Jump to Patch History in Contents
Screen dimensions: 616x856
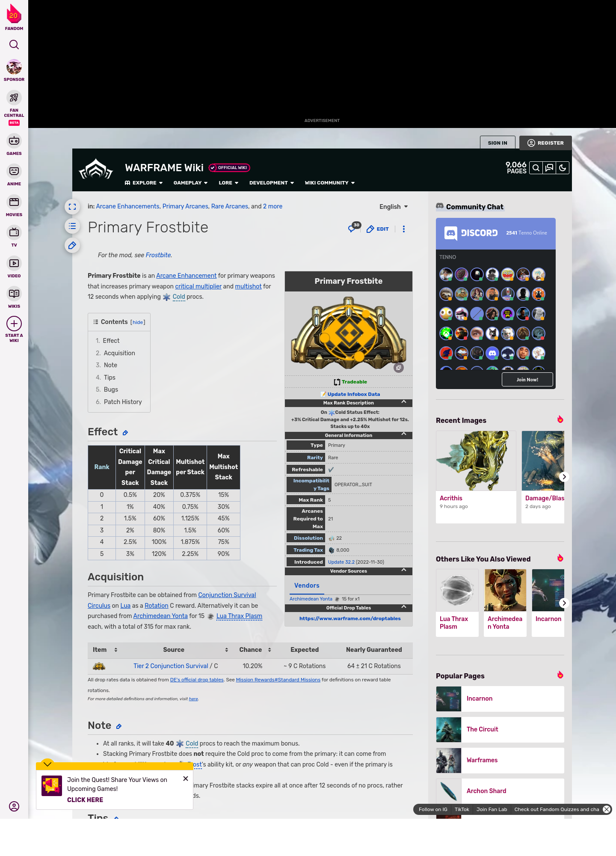point(123,402)
